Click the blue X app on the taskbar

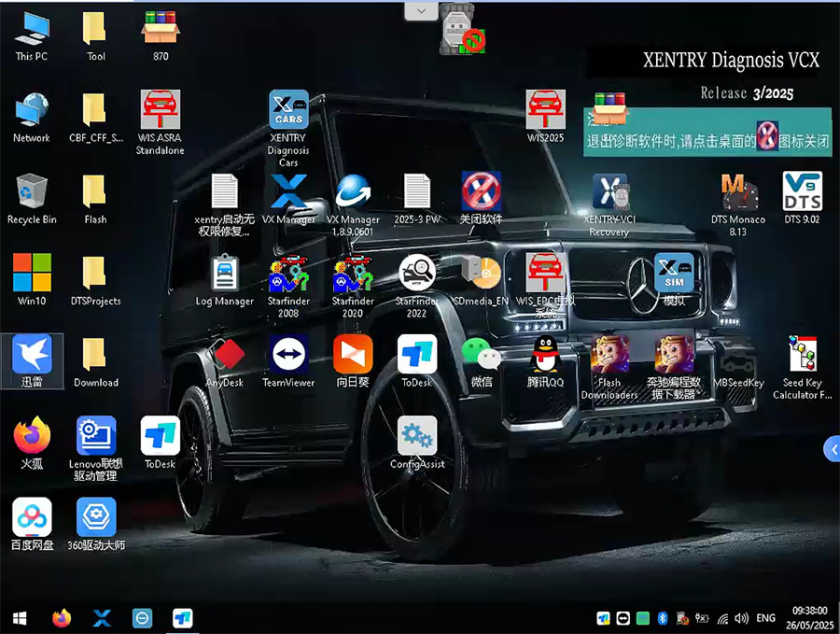click(x=102, y=618)
